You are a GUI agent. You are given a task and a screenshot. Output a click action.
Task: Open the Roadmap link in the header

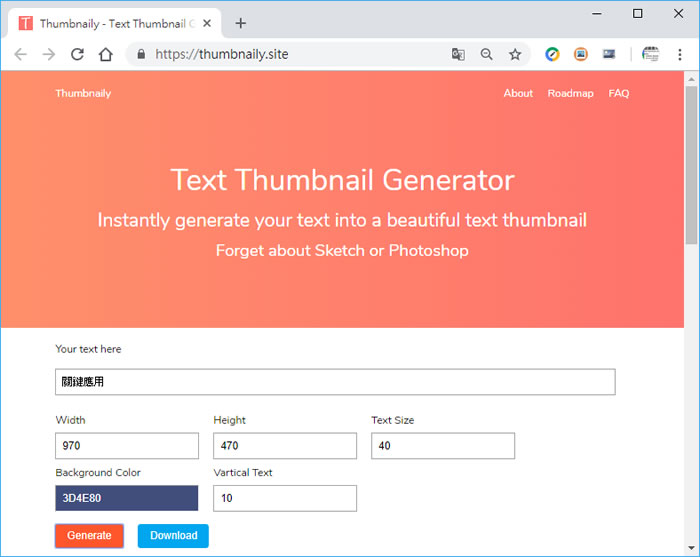pos(570,93)
